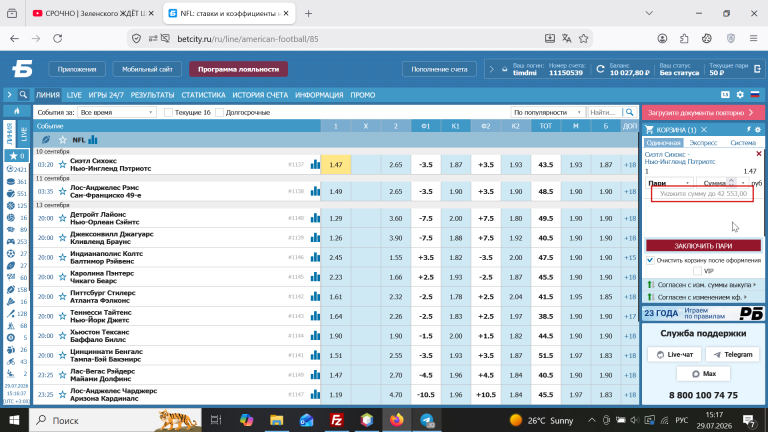
Task: Expand Согласен с изм. суммы выкупа option
Action: [x=703, y=284]
